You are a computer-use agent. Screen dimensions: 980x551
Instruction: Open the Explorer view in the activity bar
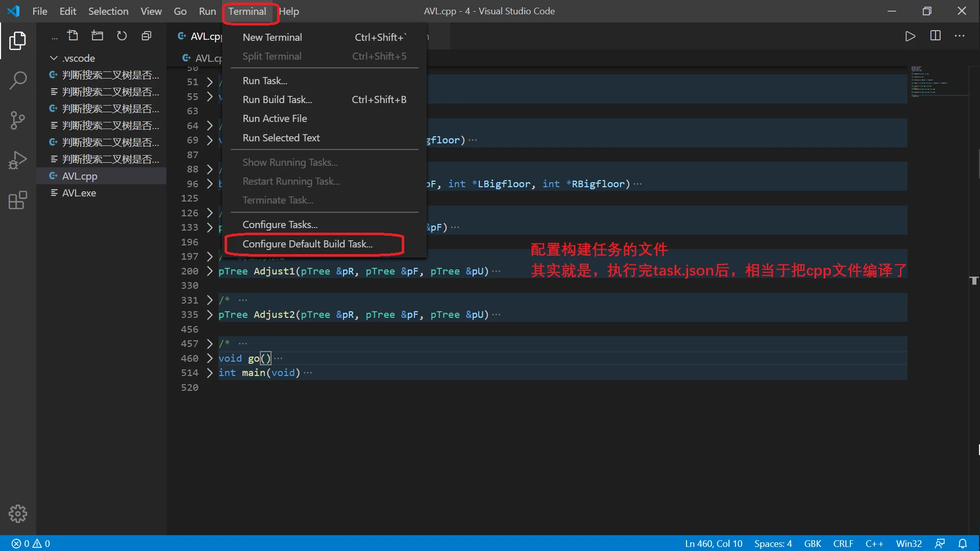18,41
